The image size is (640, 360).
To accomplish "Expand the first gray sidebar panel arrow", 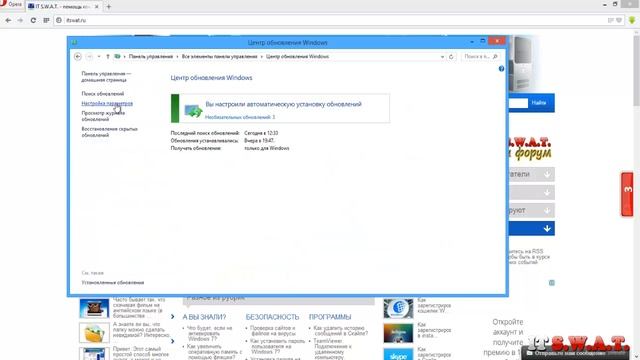I will point(547,174).
